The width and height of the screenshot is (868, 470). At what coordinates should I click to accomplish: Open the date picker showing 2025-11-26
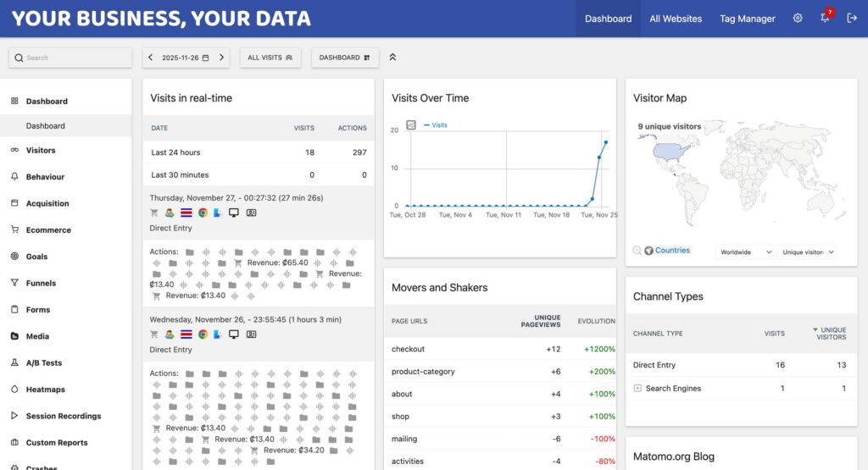click(186, 58)
